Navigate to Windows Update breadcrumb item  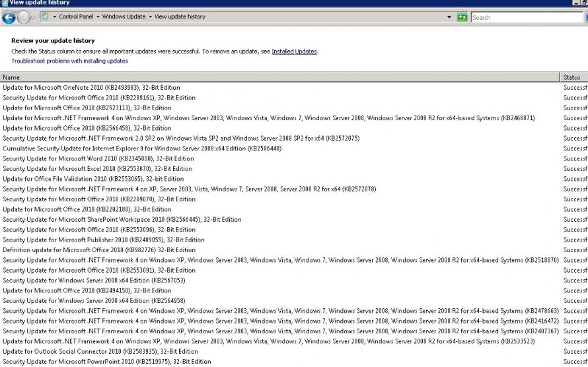tap(124, 17)
